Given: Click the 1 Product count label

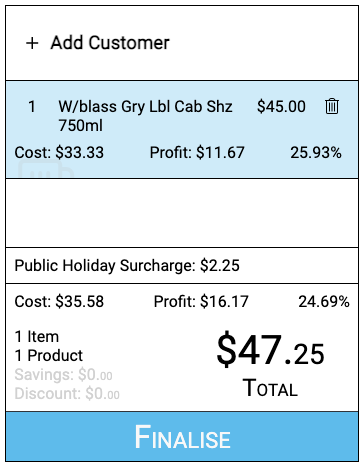Looking at the screenshot, I should tap(49, 356).
